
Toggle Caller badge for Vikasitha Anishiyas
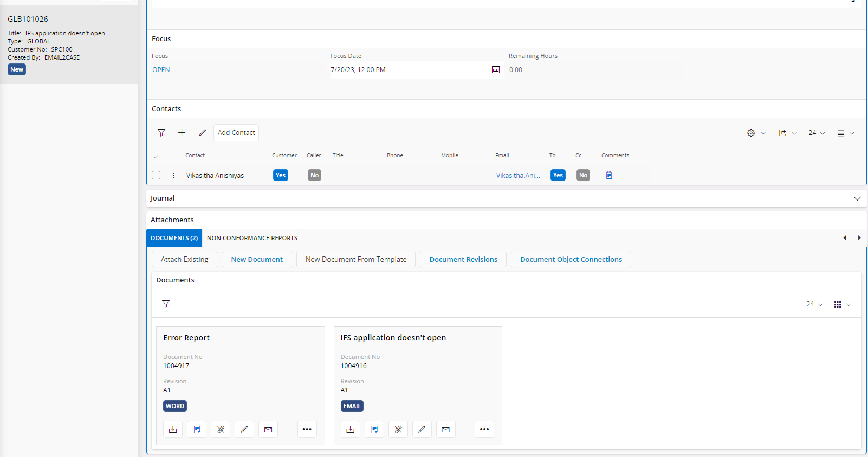pos(314,175)
